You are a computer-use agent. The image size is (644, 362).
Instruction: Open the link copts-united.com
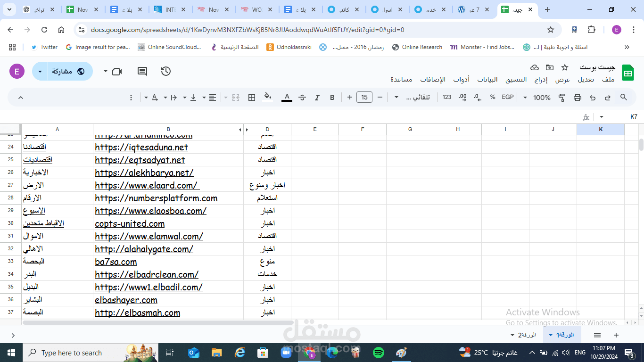(130, 224)
